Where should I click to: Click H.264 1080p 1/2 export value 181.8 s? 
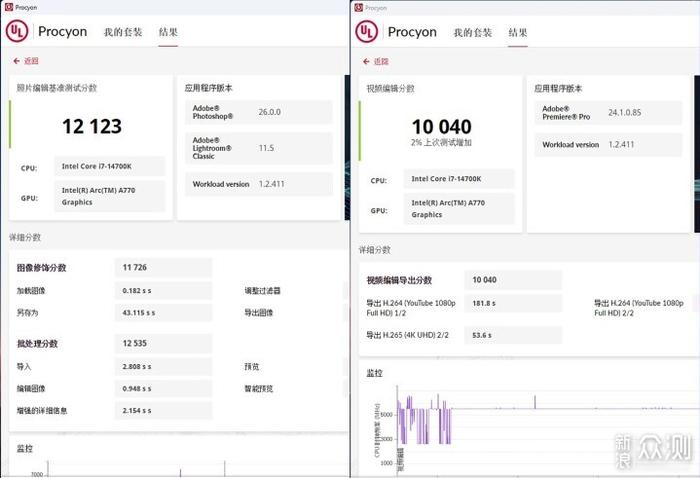pos(513,303)
